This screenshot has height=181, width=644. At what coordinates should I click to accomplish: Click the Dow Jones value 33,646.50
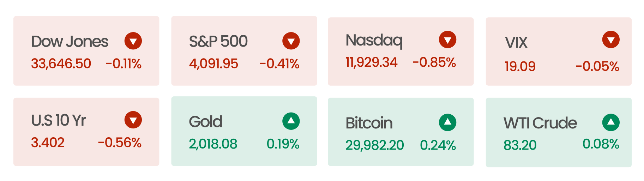tap(61, 64)
